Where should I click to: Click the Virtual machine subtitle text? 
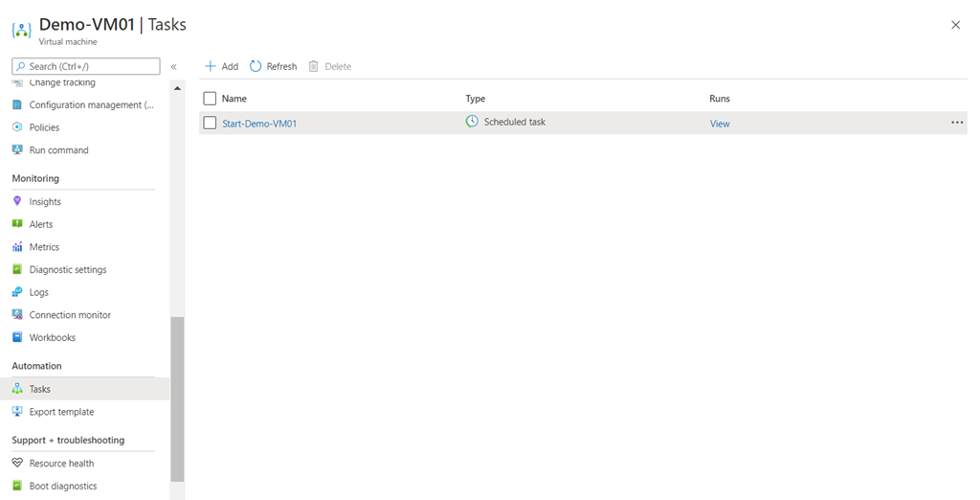[68, 42]
